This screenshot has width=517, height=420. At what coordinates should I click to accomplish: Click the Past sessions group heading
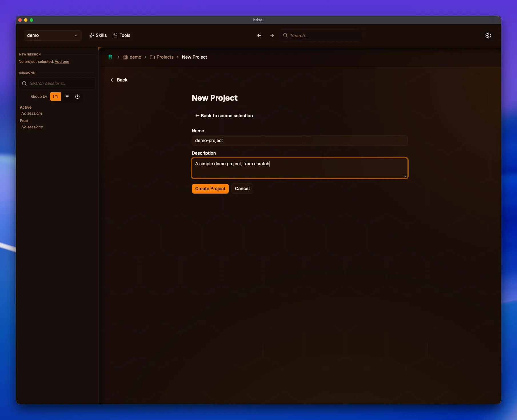click(24, 121)
